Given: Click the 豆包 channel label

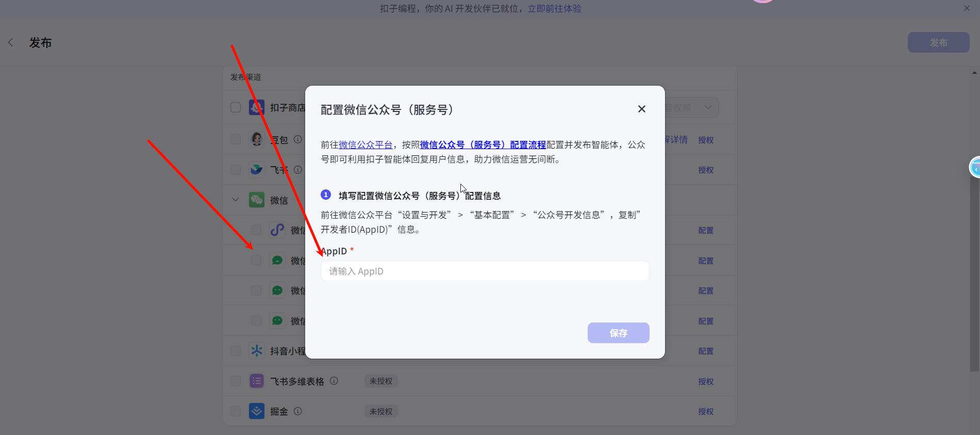Looking at the screenshot, I should pos(279,140).
